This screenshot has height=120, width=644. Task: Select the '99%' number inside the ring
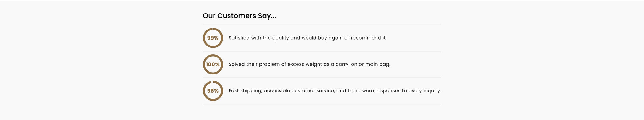(213, 38)
